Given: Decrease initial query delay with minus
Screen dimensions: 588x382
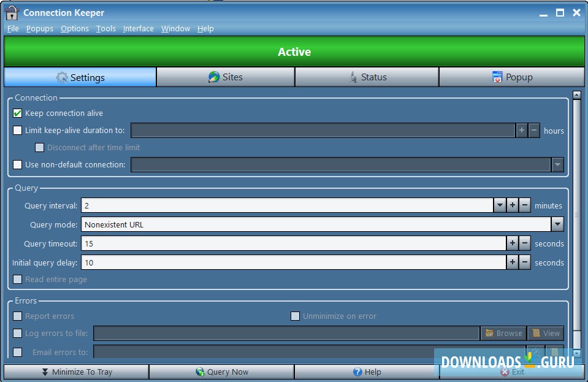Looking at the screenshot, I should point(525,262).
